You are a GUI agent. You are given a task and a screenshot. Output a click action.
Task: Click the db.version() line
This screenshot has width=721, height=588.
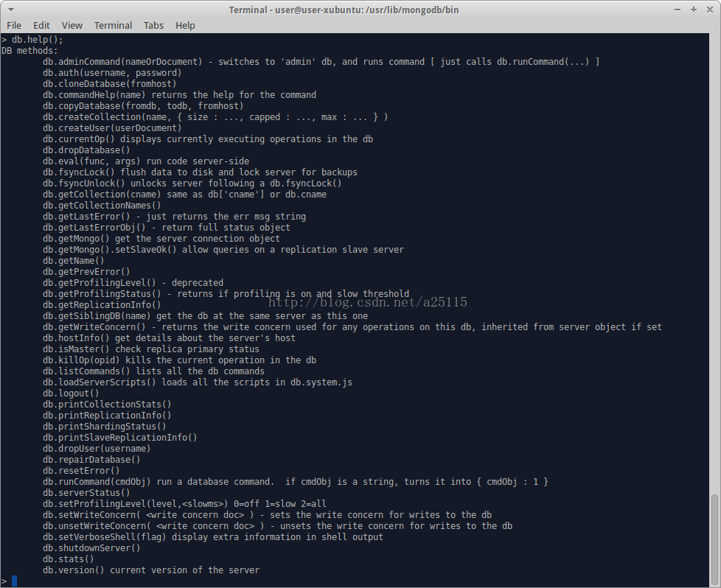tap(151, 570)
